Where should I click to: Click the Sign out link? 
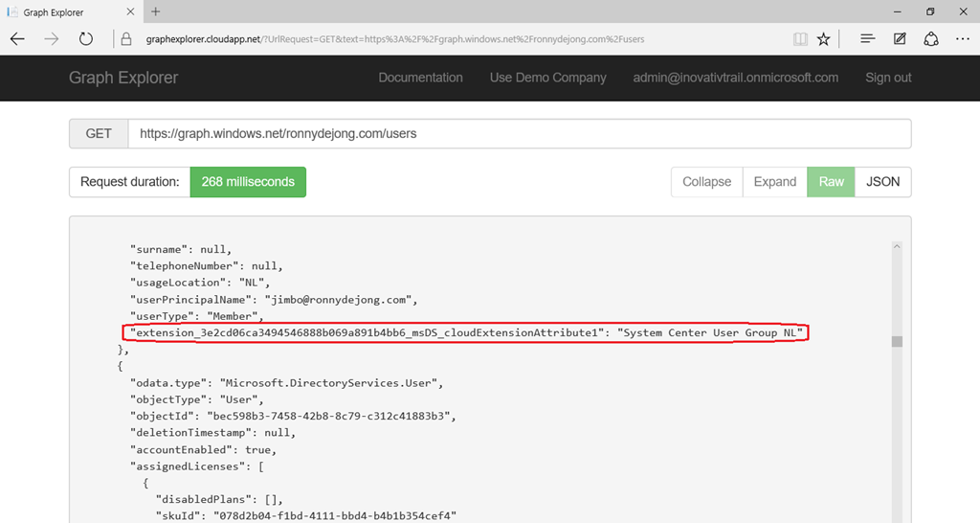point(888,78)
